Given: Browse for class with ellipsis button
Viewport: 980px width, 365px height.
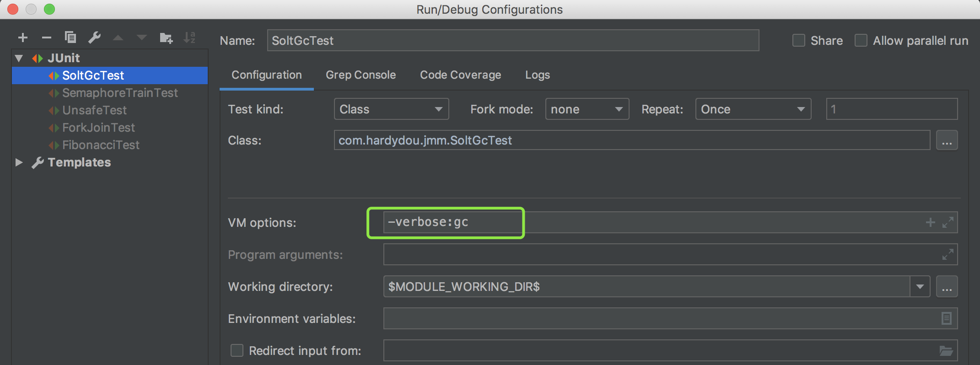Looking at the screenshot, I should coord(947,140).
